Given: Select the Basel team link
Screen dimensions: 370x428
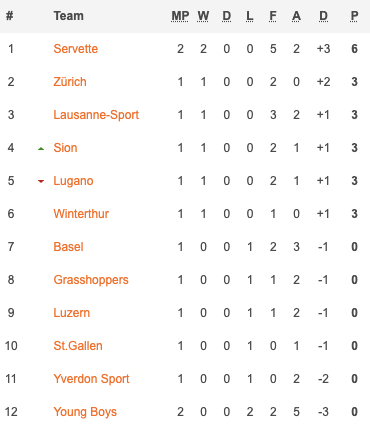Looking at the screenshot, I should [x=68, y=247].
